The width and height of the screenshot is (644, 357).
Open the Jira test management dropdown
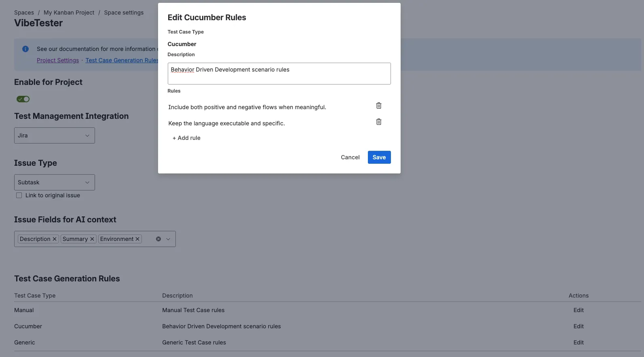(55, 135)
